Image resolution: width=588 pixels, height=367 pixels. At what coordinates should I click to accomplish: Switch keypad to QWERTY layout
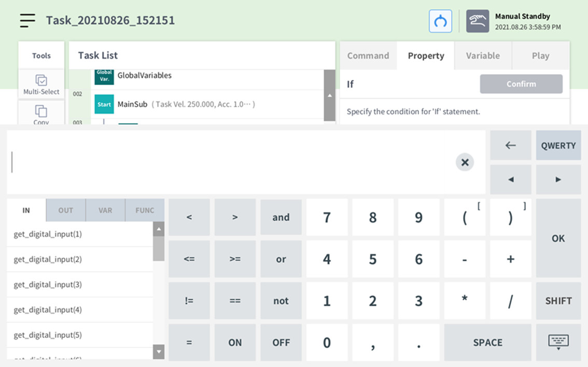[558, 146]
